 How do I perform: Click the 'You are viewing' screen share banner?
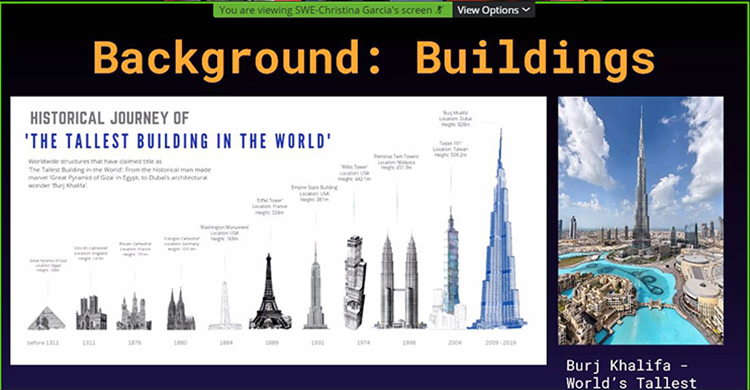[x=332, y=10]
